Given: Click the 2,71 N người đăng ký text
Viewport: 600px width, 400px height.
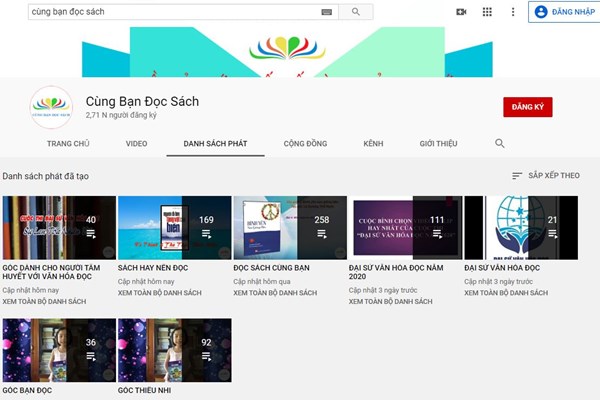Looking at the screenshot, I should [121, 115].
